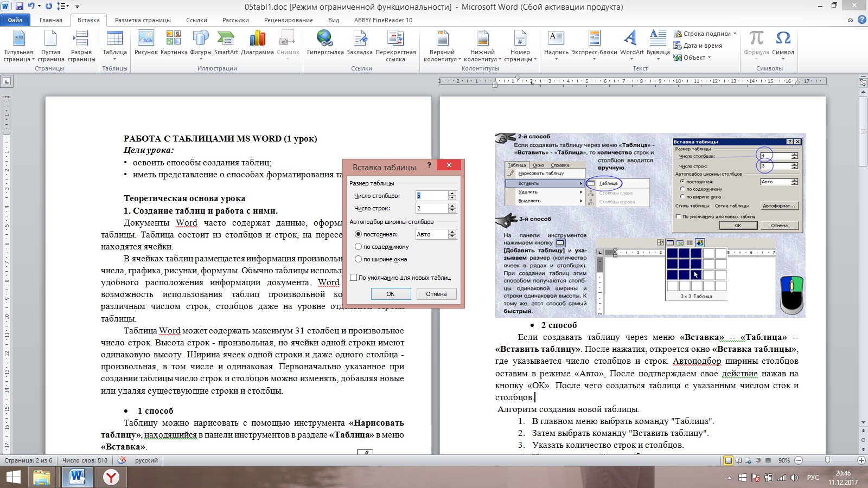
Task: Open the Строка подписи dropdown arrow
Action: [735, 34]
